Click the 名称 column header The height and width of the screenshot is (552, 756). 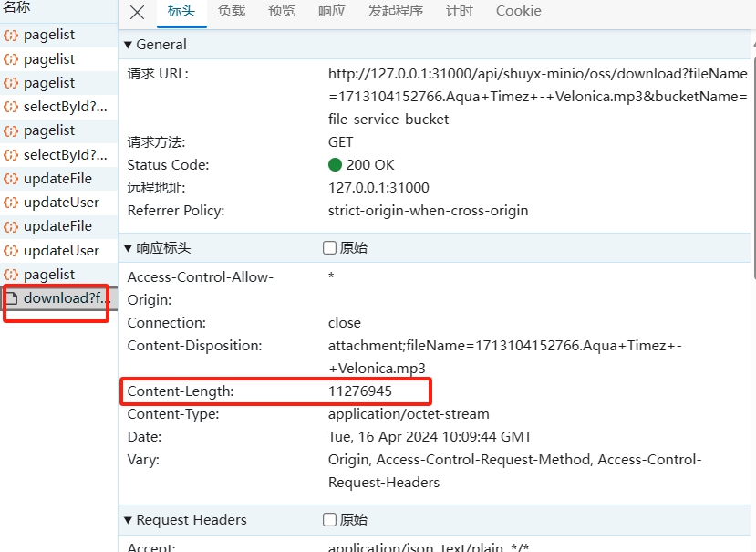point(16,7)
